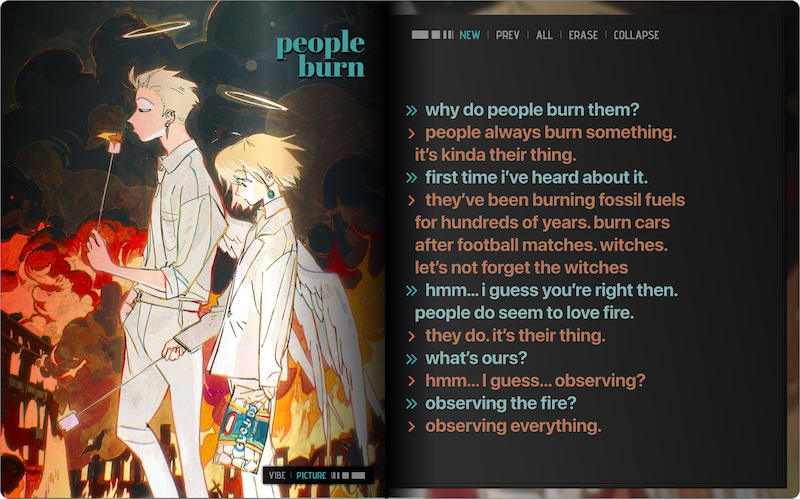Click the ERASE option
Screen dimensions: 800x499
pyautogui.click(x=583, y=35)
